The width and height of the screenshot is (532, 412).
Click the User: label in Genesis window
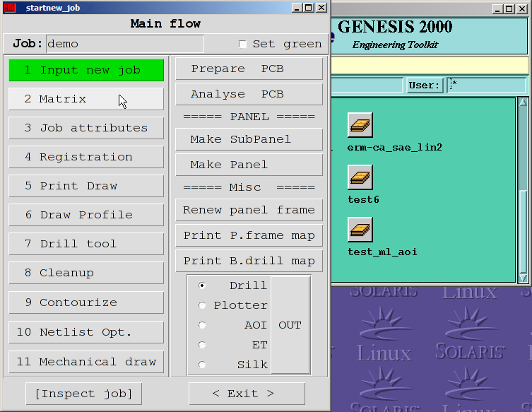424,86
